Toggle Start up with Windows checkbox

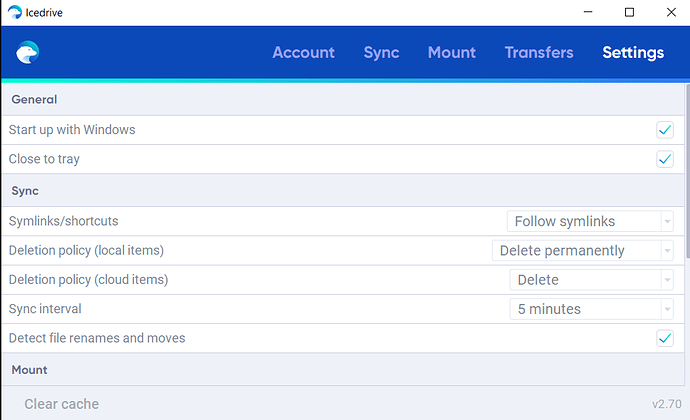664,130
